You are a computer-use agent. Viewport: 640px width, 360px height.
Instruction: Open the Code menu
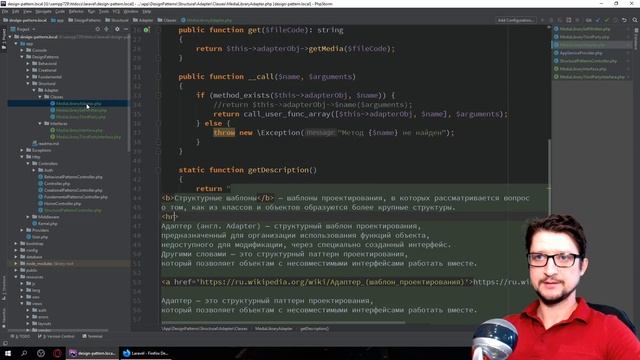[60, 12]
